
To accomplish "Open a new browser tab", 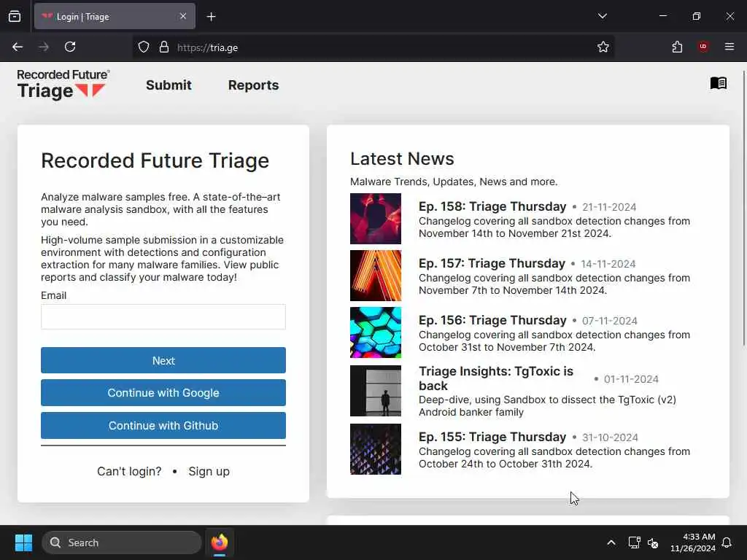I will pyautogui.click(x=211, y=17).
